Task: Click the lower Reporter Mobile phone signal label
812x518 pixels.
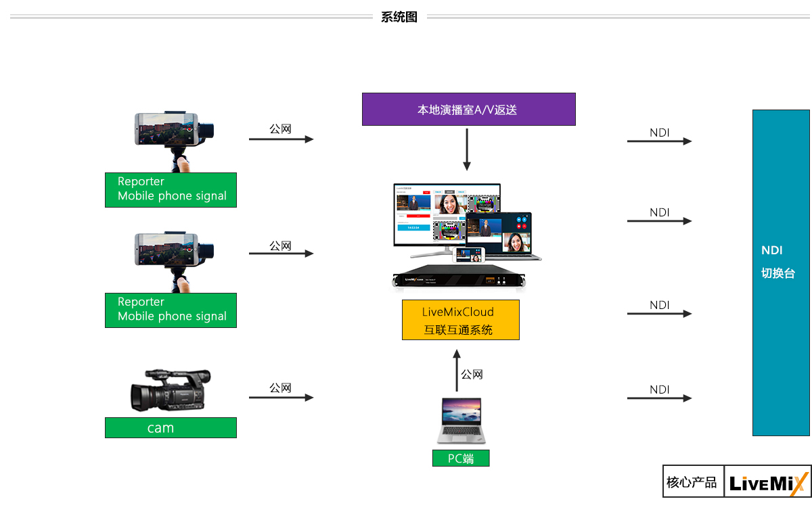Action: [171, 310]
